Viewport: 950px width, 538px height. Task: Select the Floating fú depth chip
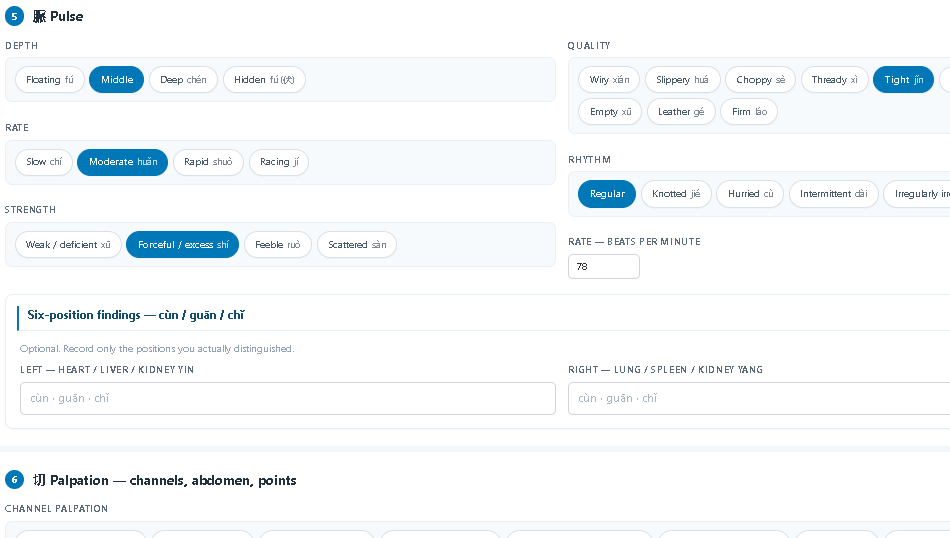click(x=50, y=79)
